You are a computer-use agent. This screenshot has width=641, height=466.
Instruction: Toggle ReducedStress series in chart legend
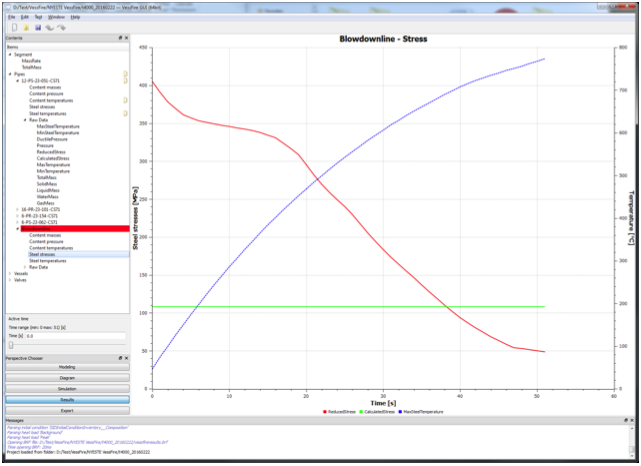(x=339, y=412)
